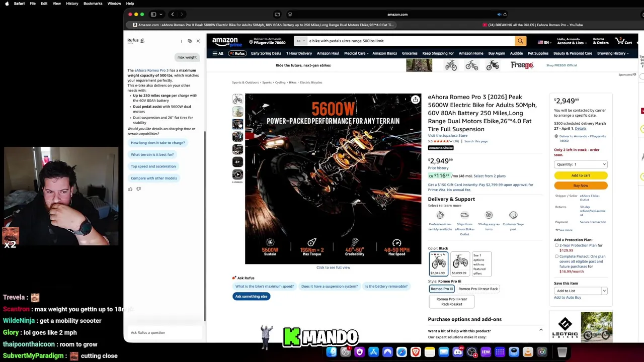Viewport: 644px width, 362px height.
Task: Reload the amazon.com page
Action: 505,15
